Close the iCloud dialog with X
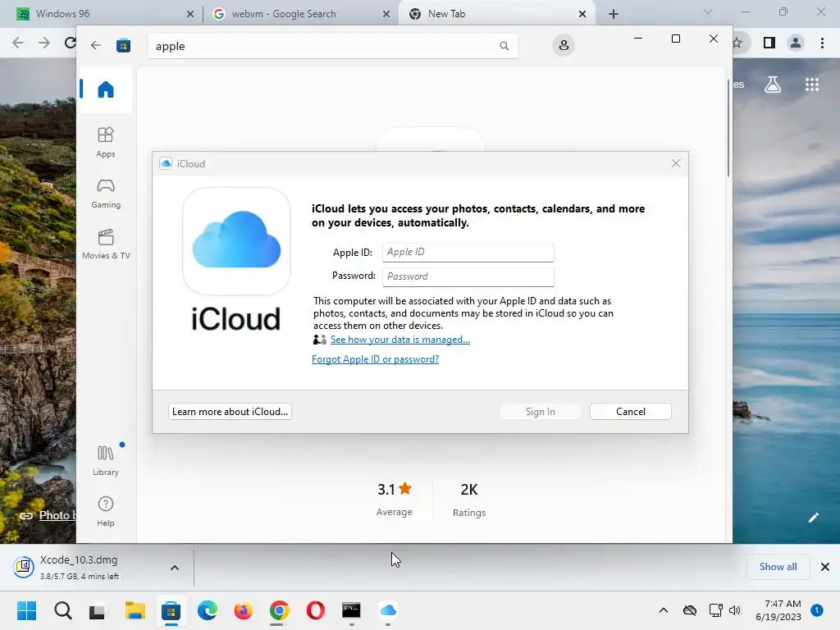 tap(676, 163)
